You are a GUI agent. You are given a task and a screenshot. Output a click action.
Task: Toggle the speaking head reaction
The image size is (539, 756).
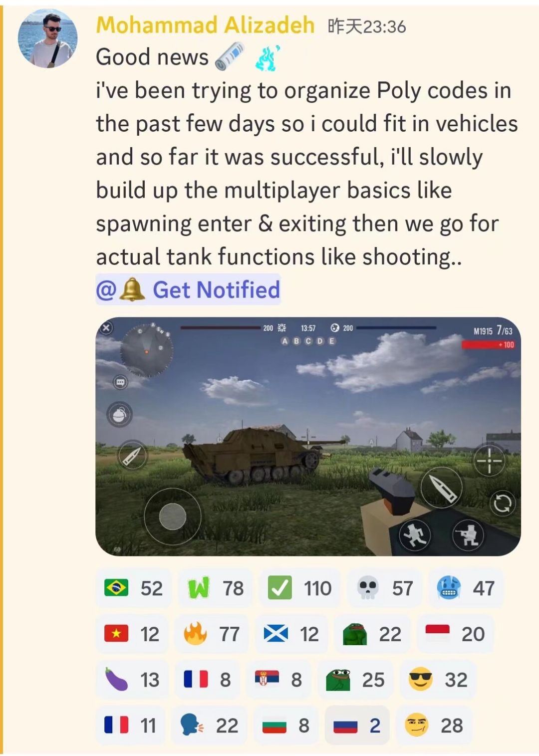(x=209, y=726)
